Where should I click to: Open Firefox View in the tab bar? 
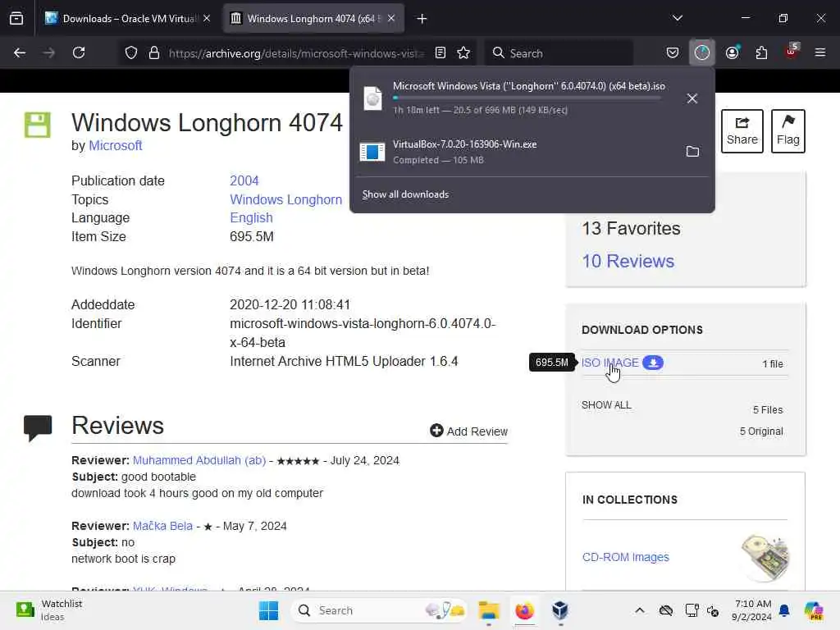pyautogui.click(x=16, y=19)
